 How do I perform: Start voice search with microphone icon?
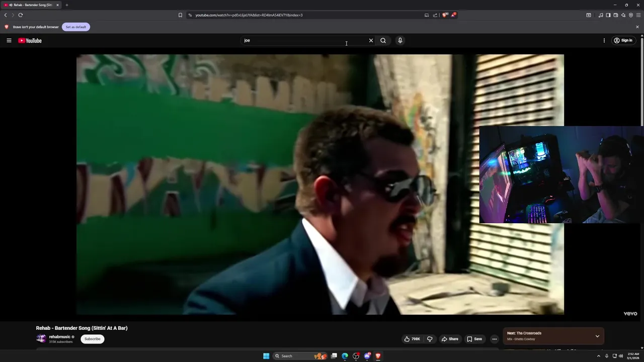coord(400,41)
